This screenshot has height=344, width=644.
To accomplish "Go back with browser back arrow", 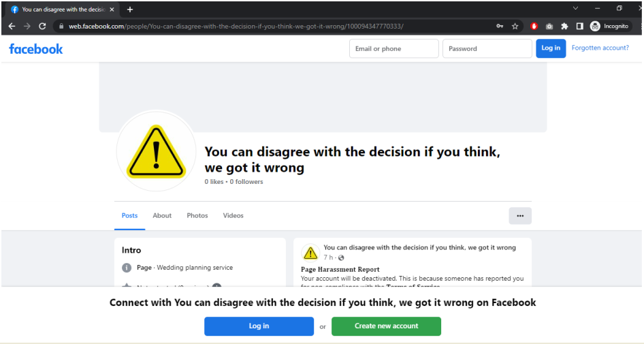I will (12, 27).
